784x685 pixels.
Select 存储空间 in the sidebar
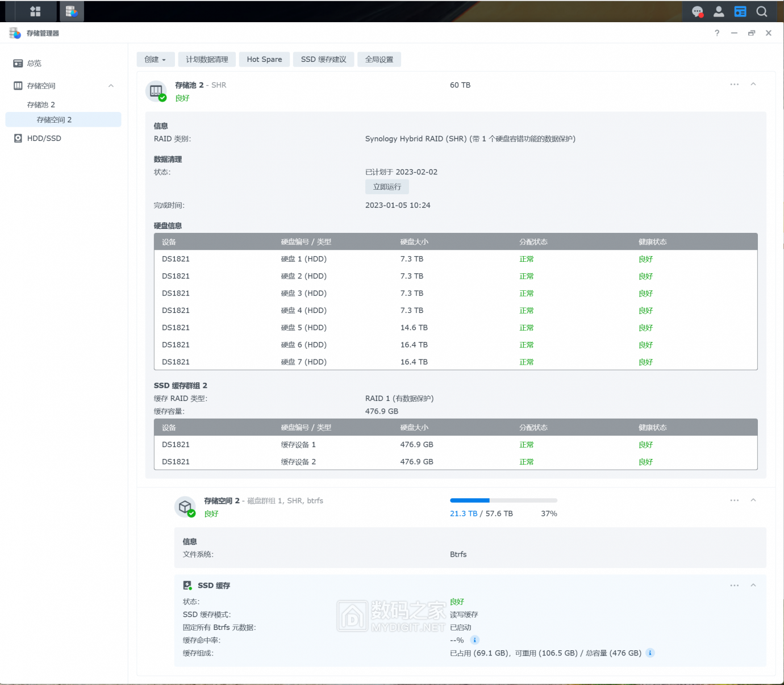[41, 86]
